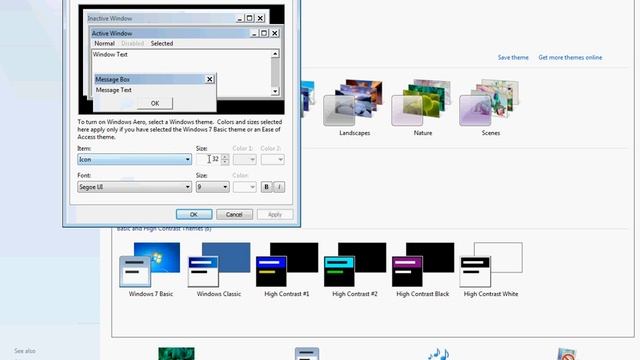Open the disabled Color 1 dropdown
This screenshot has height=360, width=640.
coord(244,159)
